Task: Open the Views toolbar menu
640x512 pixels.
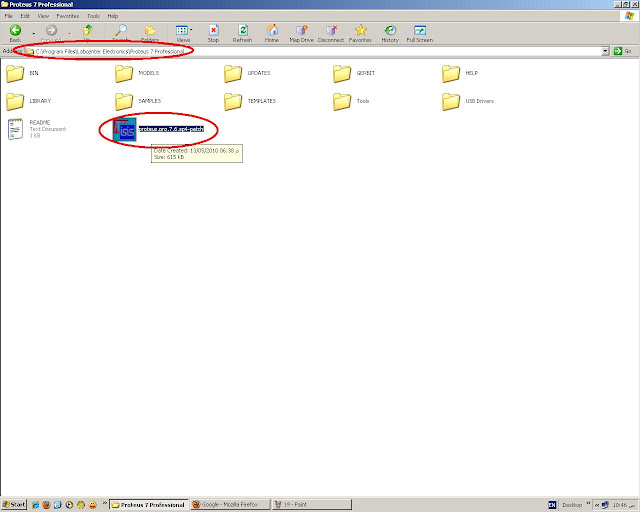Action: point(184,33)
